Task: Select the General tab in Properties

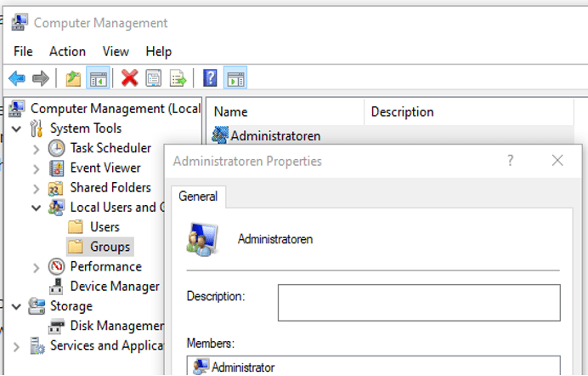Action: coord(197,197)
